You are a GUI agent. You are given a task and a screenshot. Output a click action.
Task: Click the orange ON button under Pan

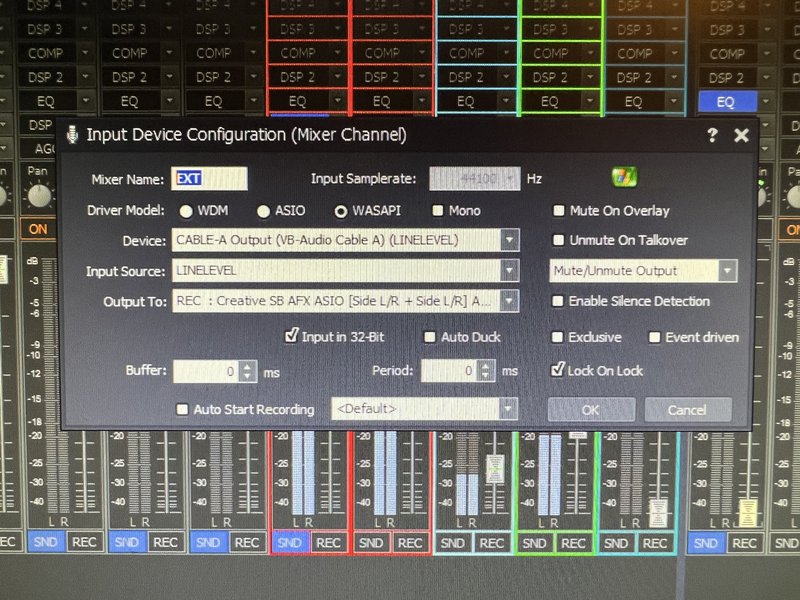[x=38, y=229]
